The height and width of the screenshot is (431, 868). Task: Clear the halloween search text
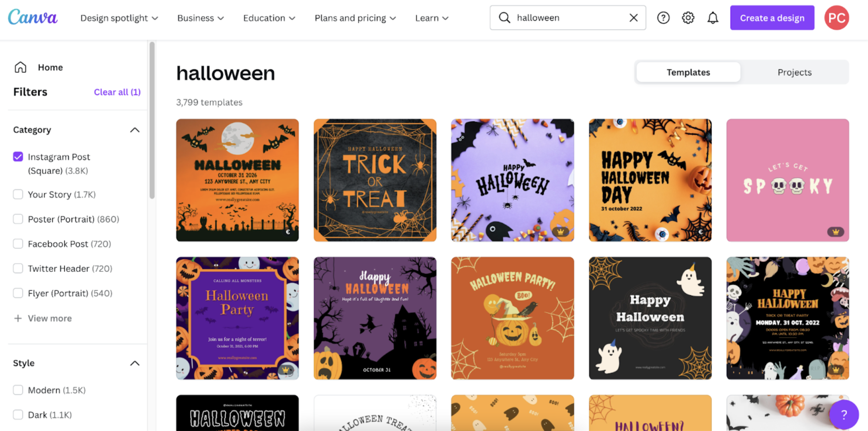tap(634, 17)
